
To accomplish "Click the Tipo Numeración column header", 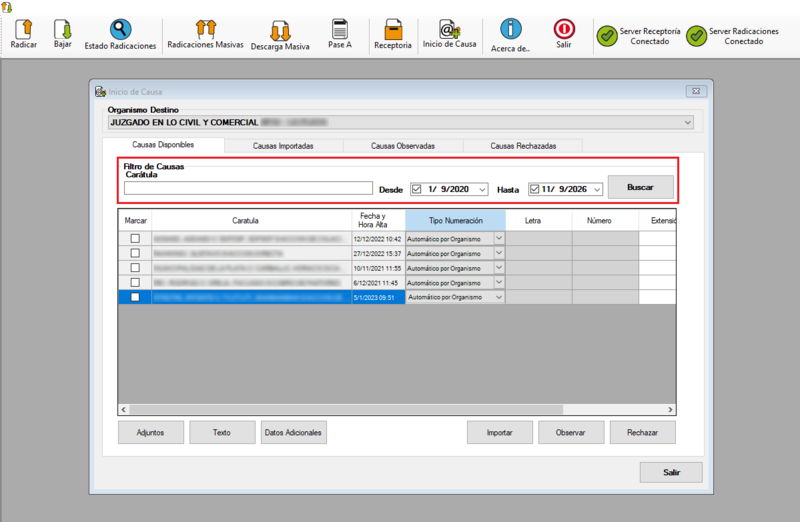I will click(x=456, y=220).
